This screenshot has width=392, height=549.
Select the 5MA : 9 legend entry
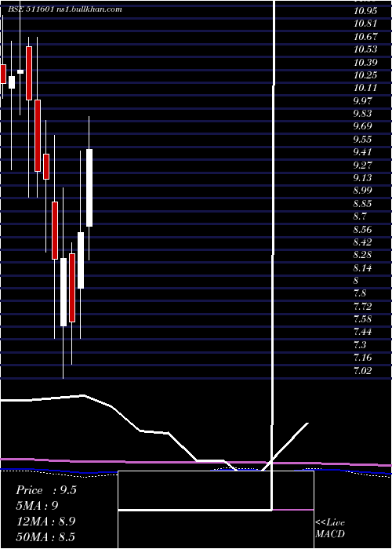tap(37, 505)
